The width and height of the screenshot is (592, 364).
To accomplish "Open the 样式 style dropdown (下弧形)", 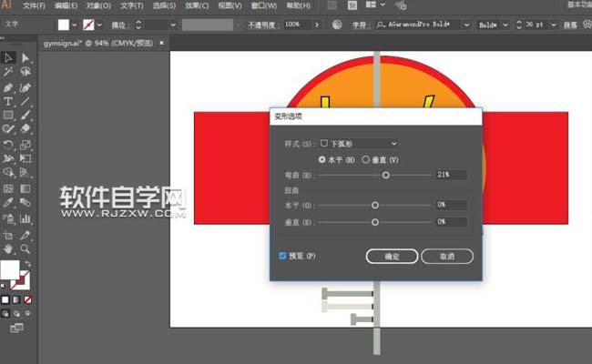I will coord(358,143).
